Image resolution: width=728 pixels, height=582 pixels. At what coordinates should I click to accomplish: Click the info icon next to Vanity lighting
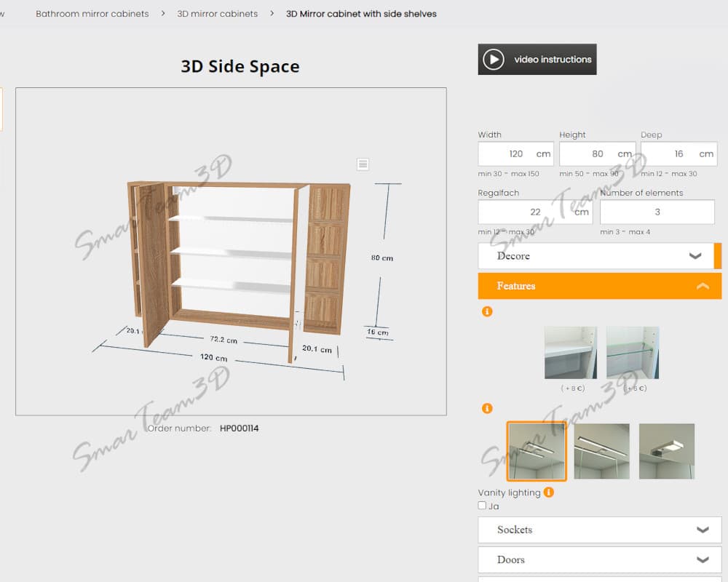(549, 493)
